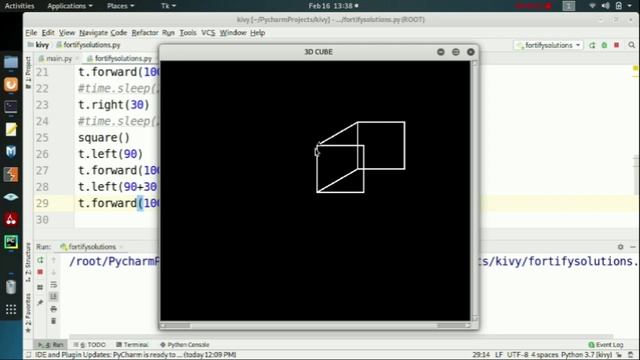Open Run panel settings gear
Viewport: 640px width, 360px height.
[620, 247]
